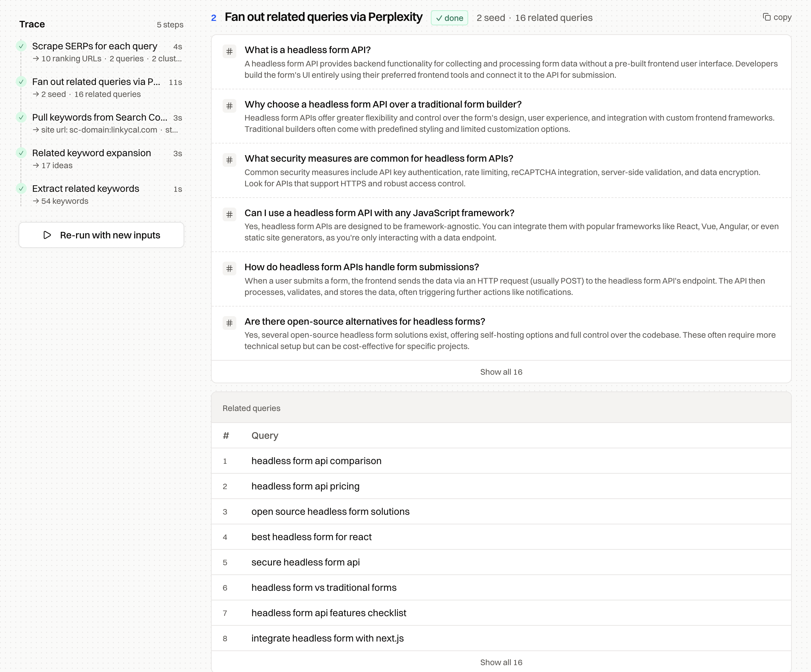
Task: Click the '5 steps' label in Trace panel
Action: 170,24
